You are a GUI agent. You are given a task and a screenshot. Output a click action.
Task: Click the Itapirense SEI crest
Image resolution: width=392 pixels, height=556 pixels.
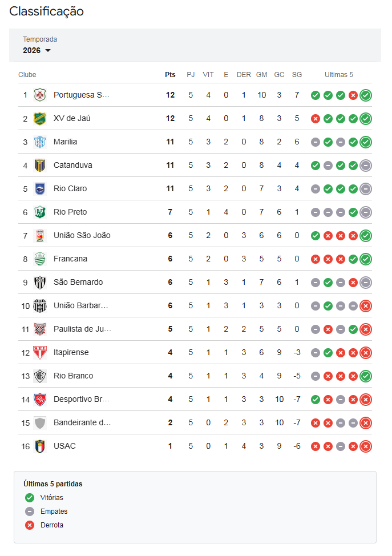[x=40, y=352]
